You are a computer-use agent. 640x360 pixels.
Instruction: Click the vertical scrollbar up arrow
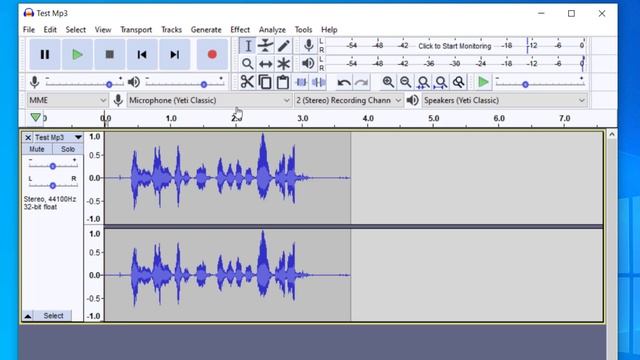pyautogui.click(x=611, y=134)
